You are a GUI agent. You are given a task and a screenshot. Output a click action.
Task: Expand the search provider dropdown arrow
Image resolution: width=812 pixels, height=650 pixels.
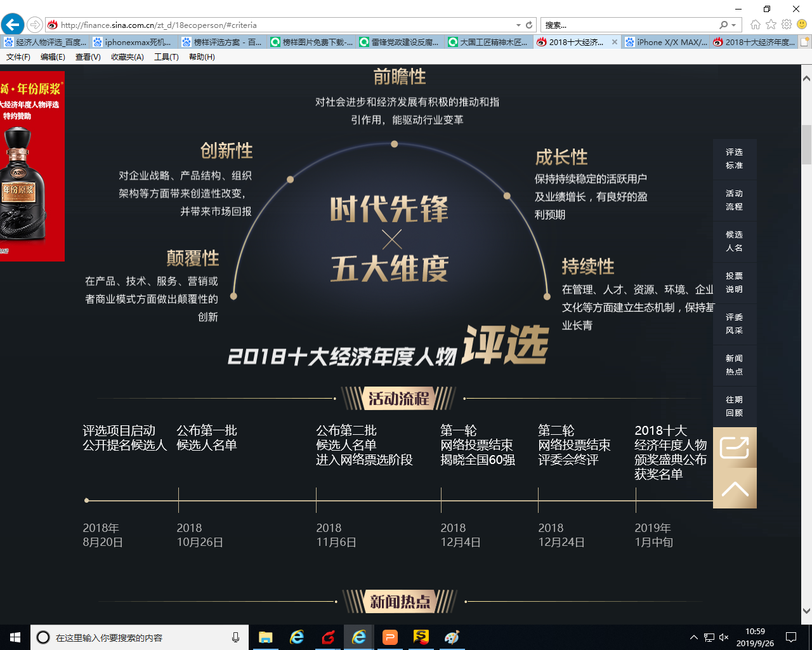734,25
